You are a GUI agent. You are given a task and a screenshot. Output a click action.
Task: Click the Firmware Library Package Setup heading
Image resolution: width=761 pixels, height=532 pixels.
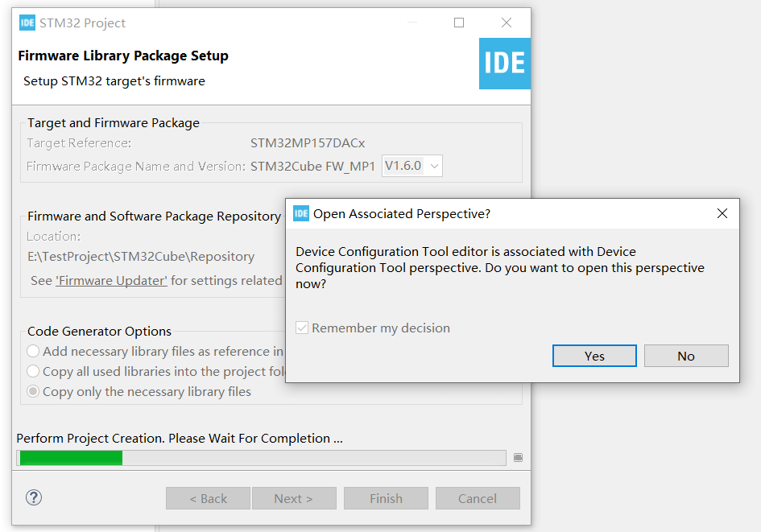click(123, 56)
